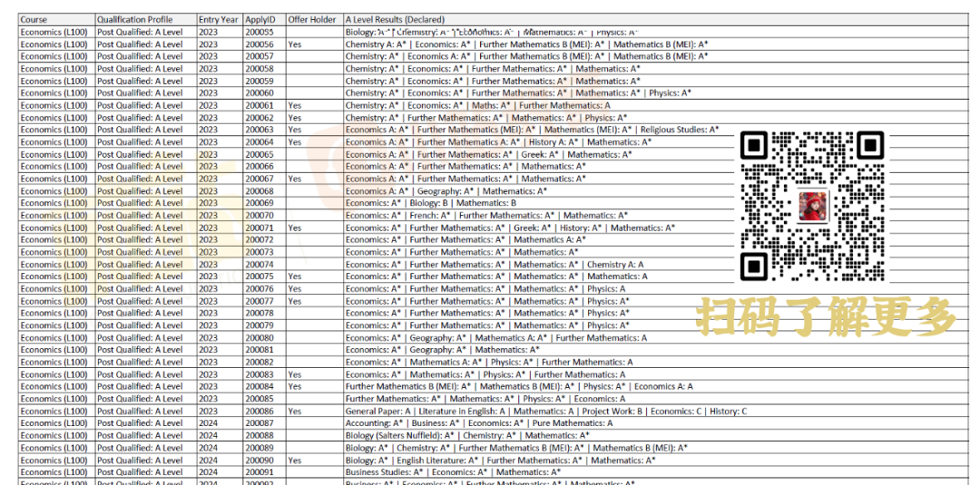Click ApplyID cell 200091
Viewport: 980px width, 485px height.
[x=264, y=472]
